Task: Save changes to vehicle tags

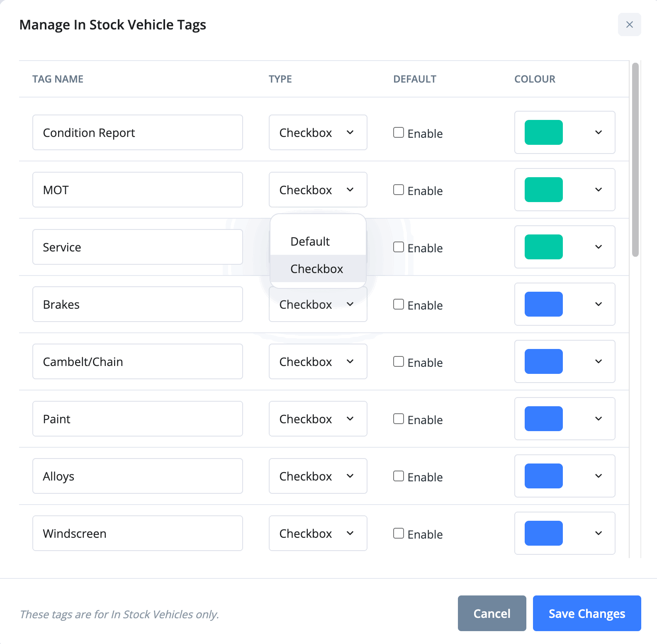Action: click(x=586, y=613)
